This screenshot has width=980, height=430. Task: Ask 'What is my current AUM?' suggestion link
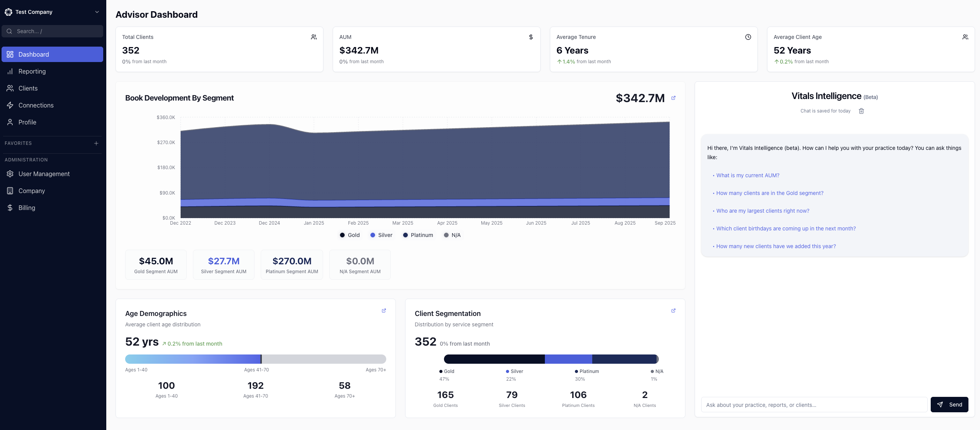pos(747,175)
